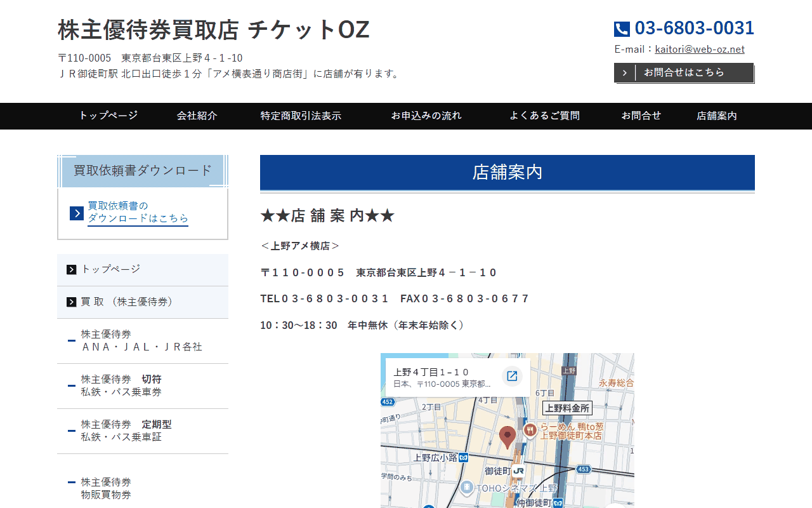This screenshot has width=812, height=508.
Task: Click the arrow icon next to sidebar トップページ
Action: pyautogui.click(x=72, y=270)
